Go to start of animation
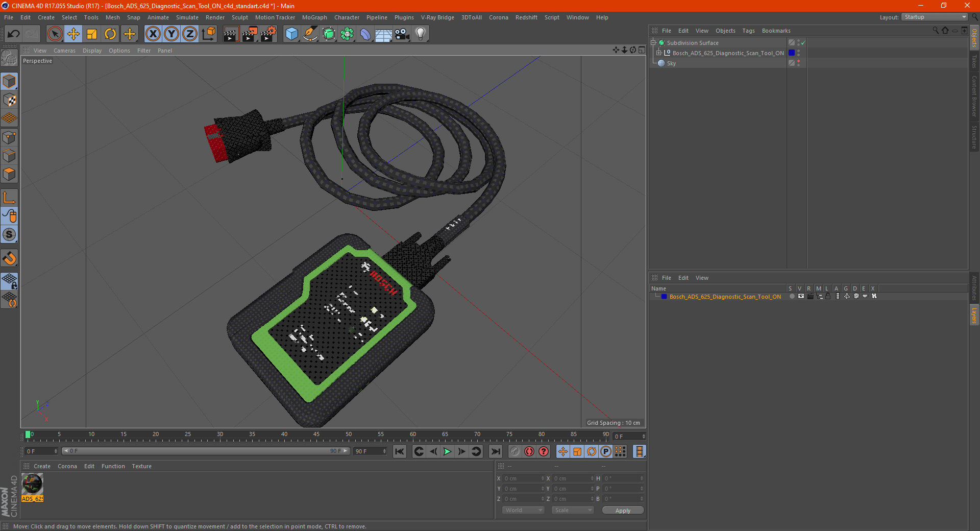980x531 pixels. pyautogui.click(x=400, y=451)
